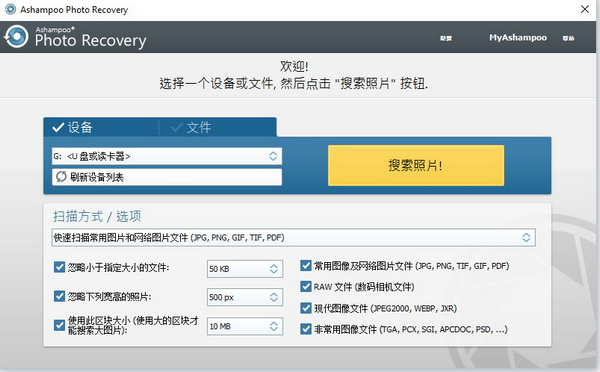Open the G: device selection dropdown
This screenshot has height=372, width=600.
pos(167,156)
